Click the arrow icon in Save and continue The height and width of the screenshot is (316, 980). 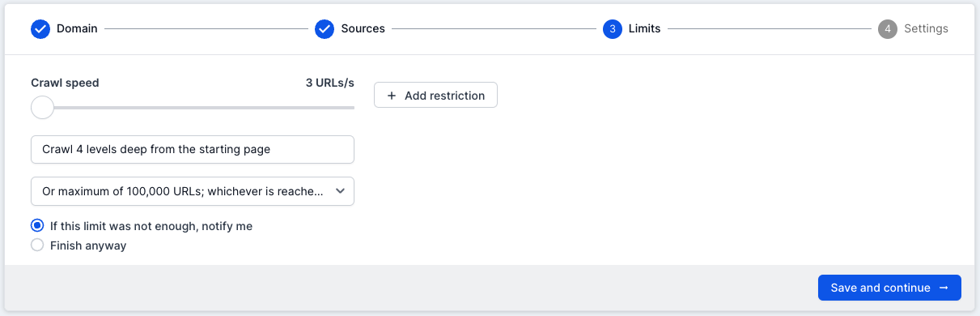click(944, 288)
